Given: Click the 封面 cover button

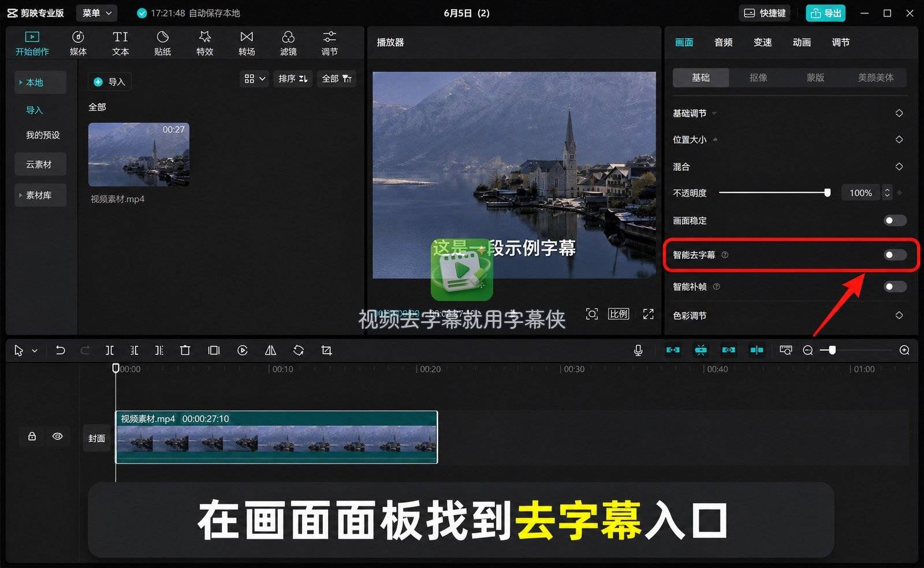Looking at the screenshot, I should pyautogui.click(x=96, y=438).
